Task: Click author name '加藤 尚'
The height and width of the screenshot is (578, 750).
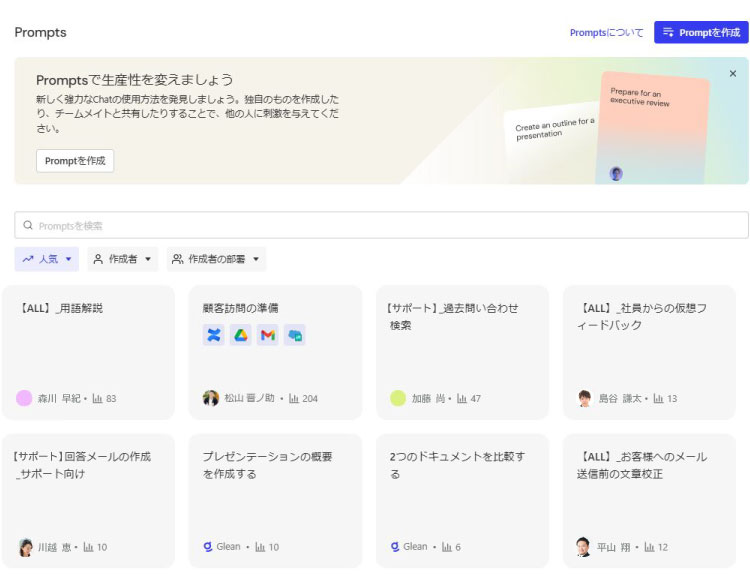Action: (429, 398)
